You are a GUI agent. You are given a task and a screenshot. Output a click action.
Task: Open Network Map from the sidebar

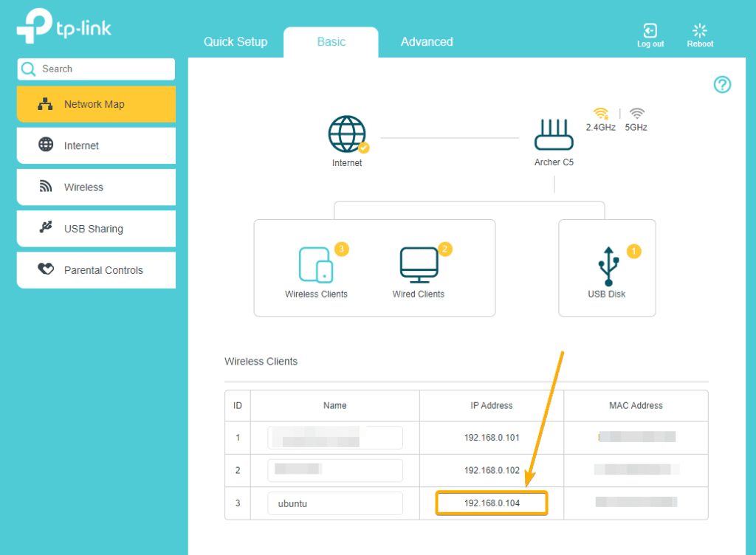pyautogui.click(x=96, y=104)
